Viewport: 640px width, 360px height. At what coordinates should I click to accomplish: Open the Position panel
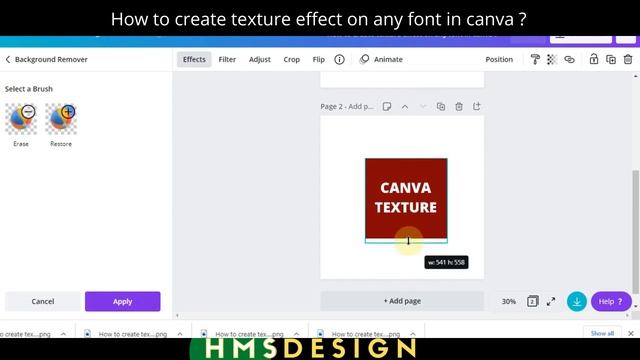(x=499, y=60)
